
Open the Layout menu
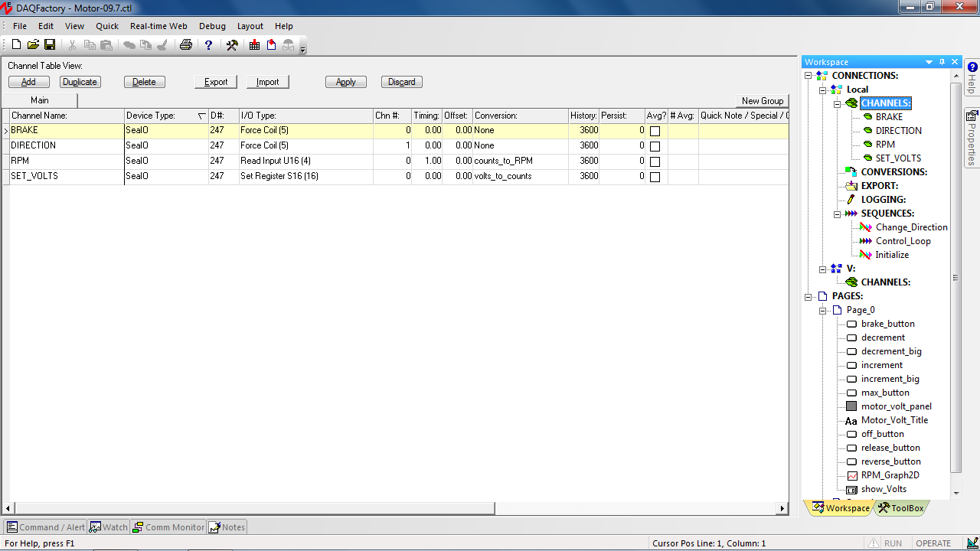pyautogui.click(x=250, y=26)
